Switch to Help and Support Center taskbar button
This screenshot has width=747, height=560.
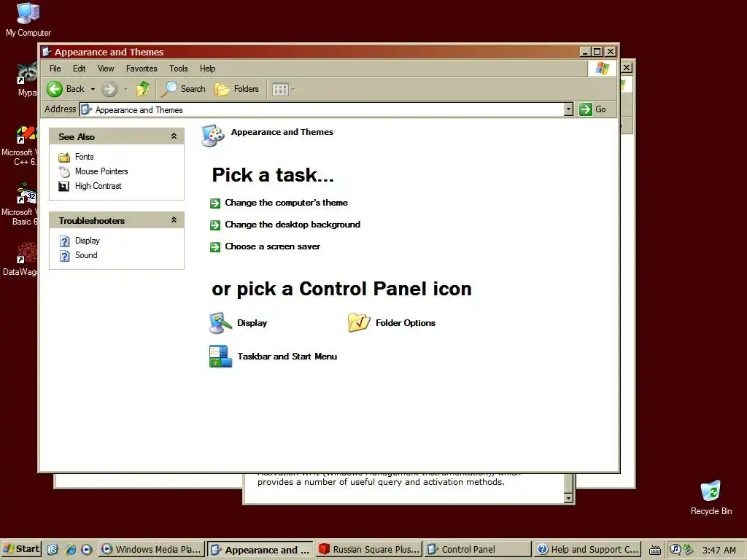(x=587, y=550)
